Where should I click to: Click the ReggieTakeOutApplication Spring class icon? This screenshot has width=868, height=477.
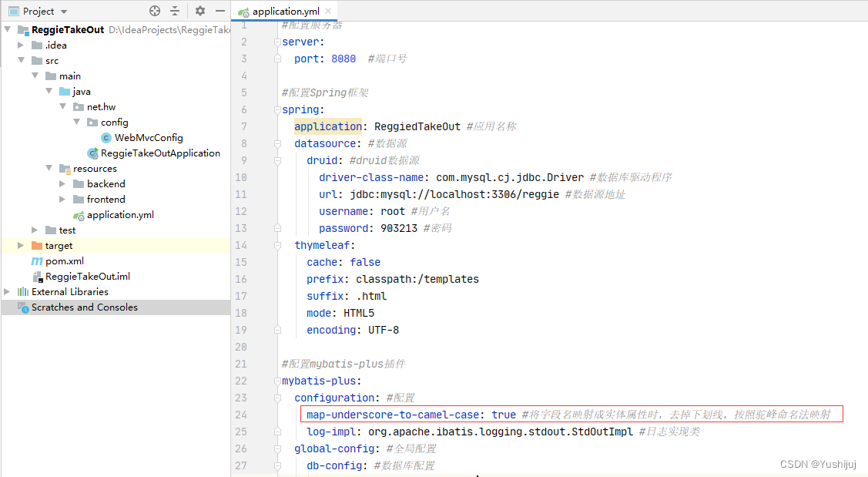(x=92, y=153)
